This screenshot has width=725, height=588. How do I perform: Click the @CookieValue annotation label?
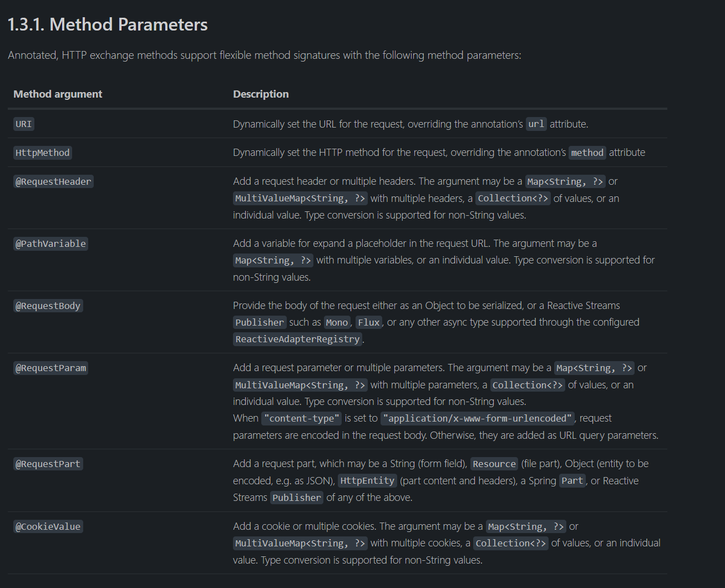click(x=48, y=527)
